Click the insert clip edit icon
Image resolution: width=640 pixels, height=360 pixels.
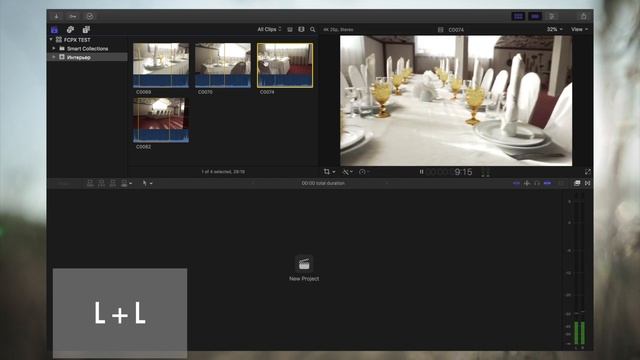101,183
